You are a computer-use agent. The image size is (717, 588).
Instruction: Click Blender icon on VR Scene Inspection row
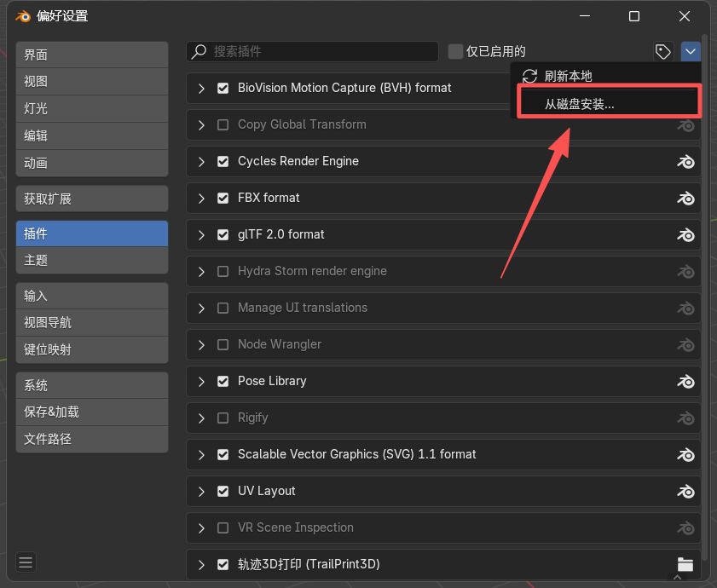686,528
